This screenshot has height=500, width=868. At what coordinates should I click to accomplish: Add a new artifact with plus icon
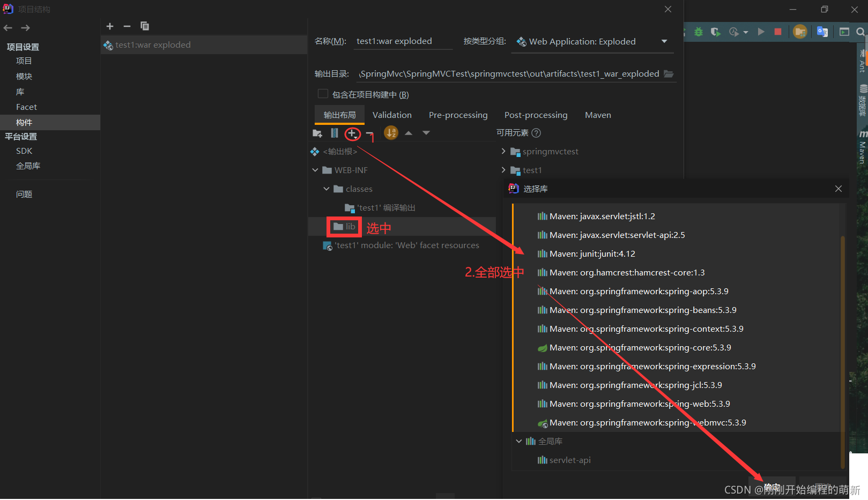(x=110, y=26)
